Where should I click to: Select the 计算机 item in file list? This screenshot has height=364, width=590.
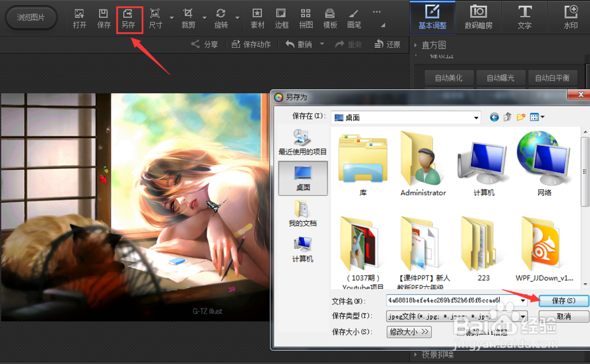[484, 168]
